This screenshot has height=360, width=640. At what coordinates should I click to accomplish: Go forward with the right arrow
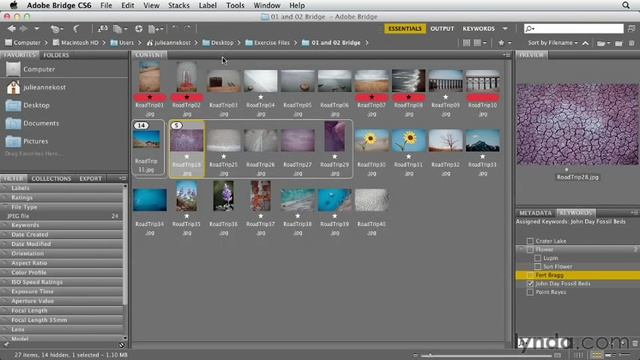point(24,29)
